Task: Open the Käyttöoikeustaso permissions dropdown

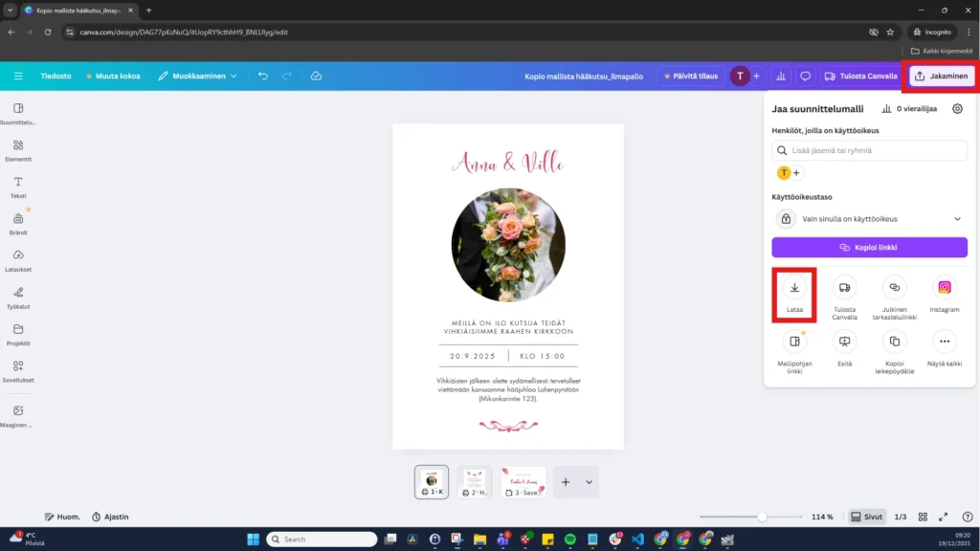Action: tap(869, 218)
